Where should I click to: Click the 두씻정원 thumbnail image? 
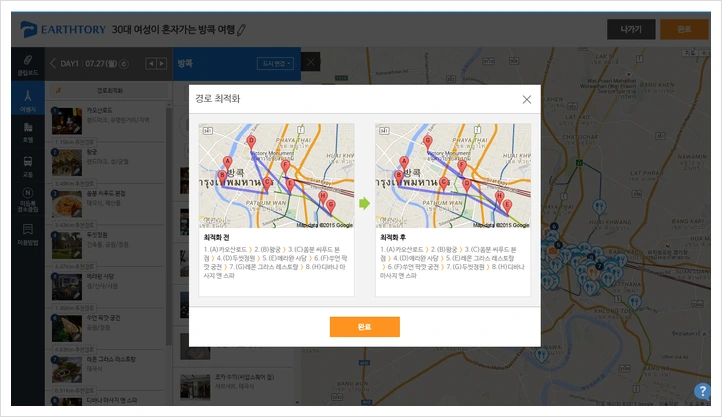[x=67, y=245]
